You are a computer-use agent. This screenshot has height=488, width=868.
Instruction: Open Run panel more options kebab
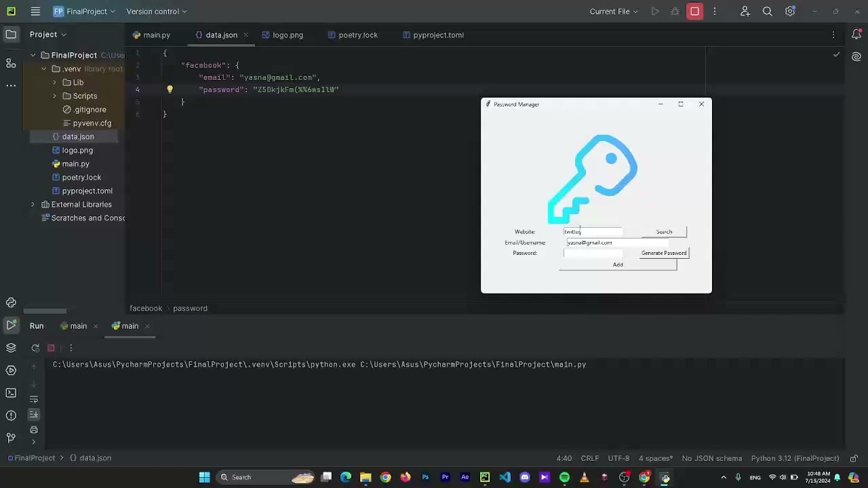click(71, 348)
